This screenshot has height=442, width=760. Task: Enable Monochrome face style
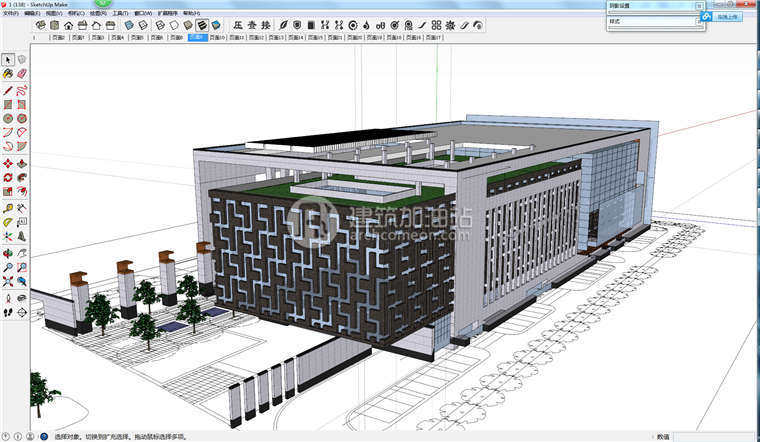[x=216, y=25]
